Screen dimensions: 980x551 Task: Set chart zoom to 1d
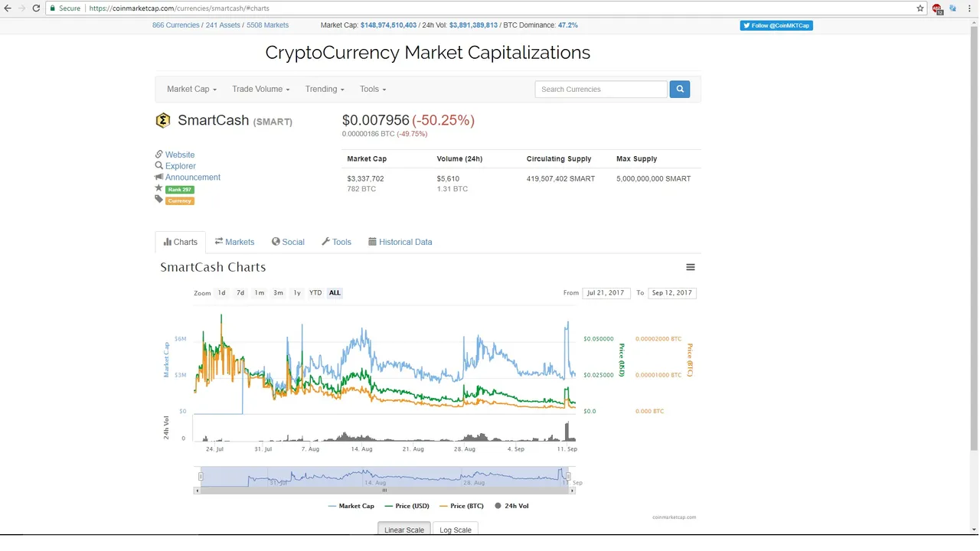coord(221,293)
